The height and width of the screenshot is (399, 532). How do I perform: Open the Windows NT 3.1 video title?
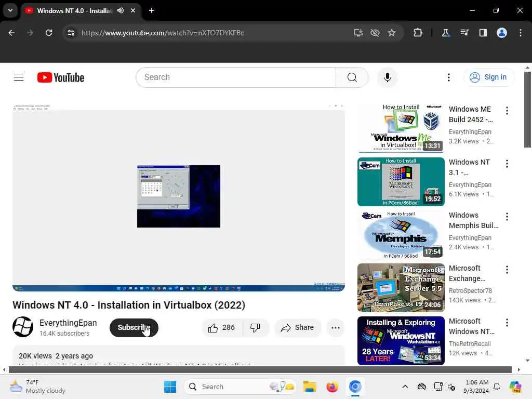[469, 167]
